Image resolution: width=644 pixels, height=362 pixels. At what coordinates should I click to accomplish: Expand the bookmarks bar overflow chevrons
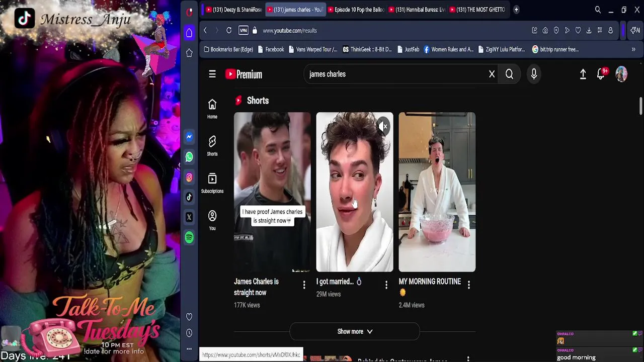(x=633, y=49)
